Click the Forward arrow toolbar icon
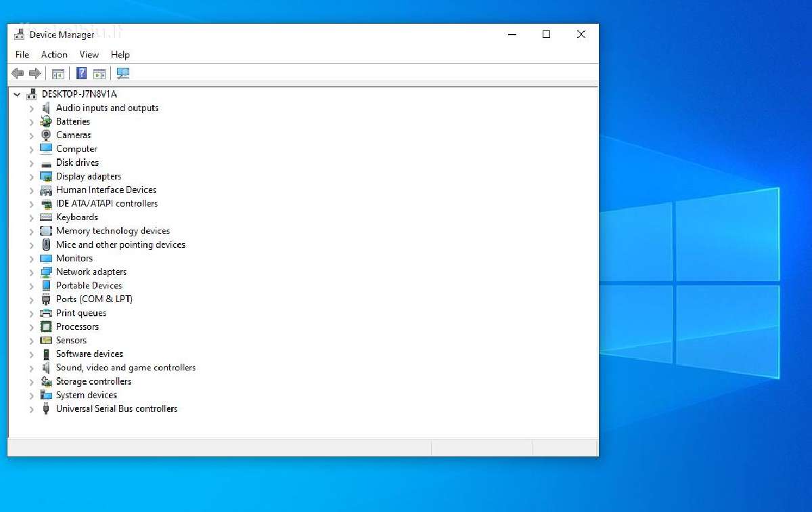The width and height of the screenshot is (812, 512). coord(35,73)
